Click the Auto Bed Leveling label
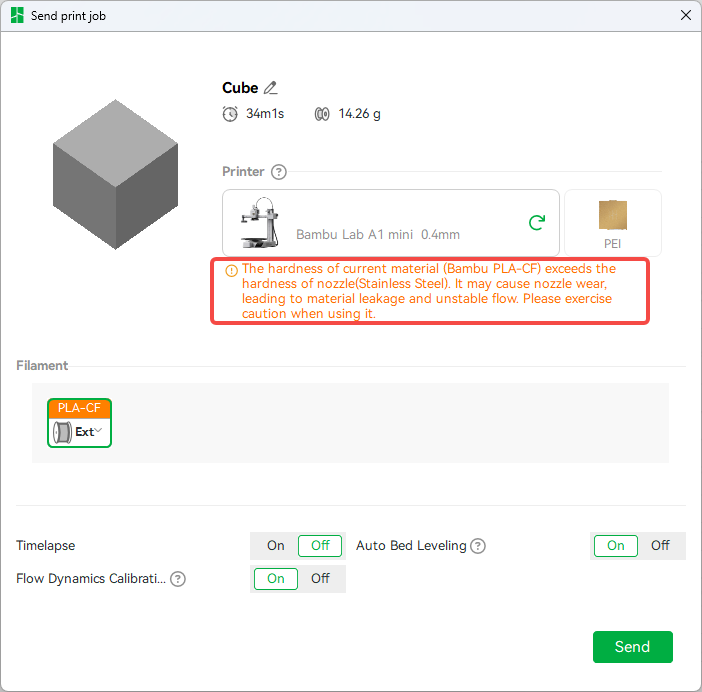This screenshot has height=692, width=702. [x=411, y=546]
